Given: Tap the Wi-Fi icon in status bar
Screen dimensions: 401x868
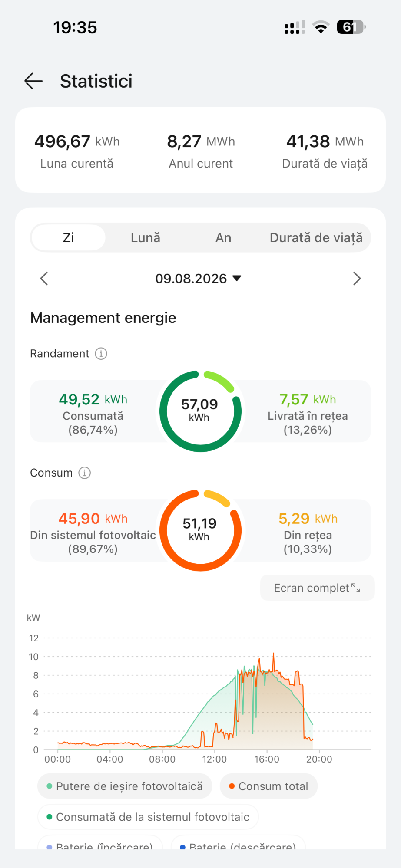Looking at the screenshot, I should [x=321, y=27].
